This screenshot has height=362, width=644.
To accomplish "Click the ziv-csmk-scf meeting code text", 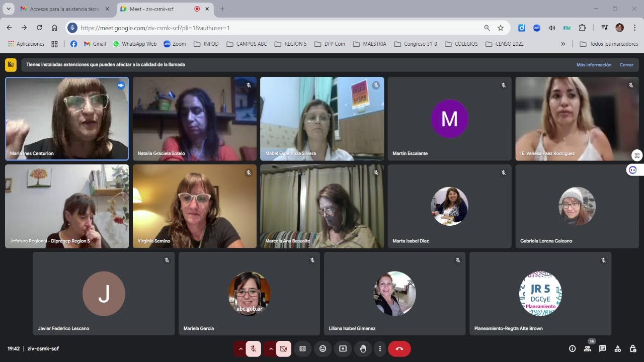I will click(x=43, y=348).
